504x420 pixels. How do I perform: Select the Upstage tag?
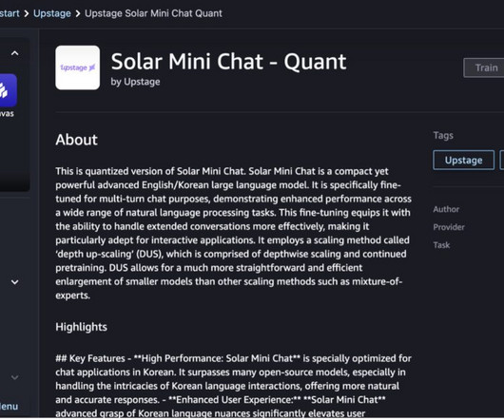point(463,160)
